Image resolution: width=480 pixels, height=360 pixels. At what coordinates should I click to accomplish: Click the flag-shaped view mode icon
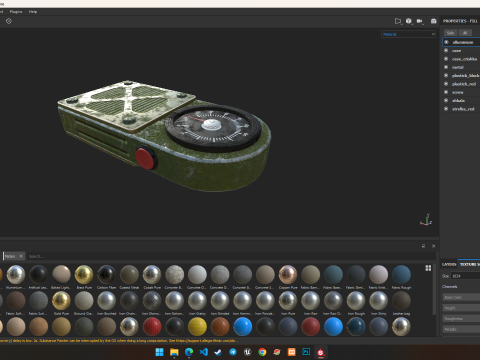[x=398, y=21]
